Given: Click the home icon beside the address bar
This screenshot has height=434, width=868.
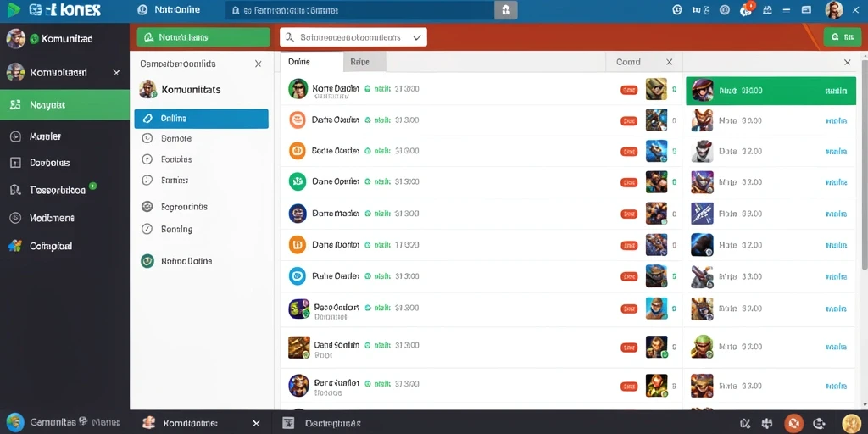Looking at the screenshot, I should tap(505, 10).
